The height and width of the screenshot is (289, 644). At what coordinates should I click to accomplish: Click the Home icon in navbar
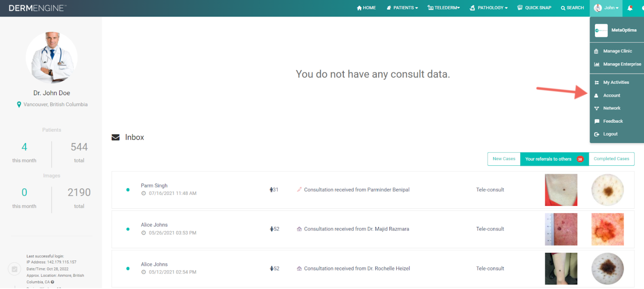(359, 8)
